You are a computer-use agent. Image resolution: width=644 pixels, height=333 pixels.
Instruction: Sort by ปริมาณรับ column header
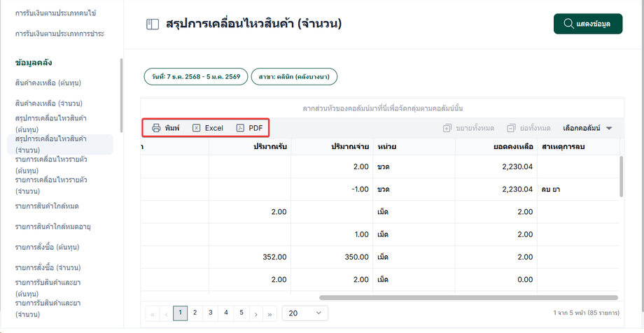250,147
